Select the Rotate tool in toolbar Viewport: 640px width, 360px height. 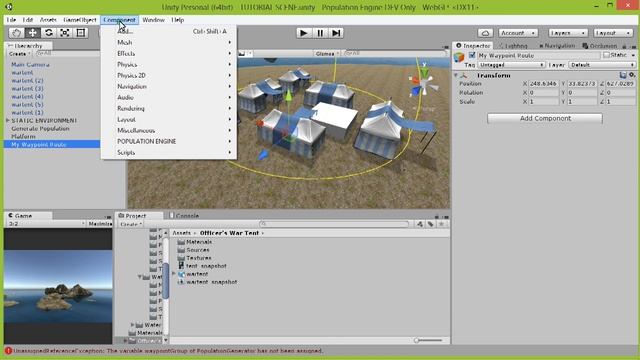49,33
